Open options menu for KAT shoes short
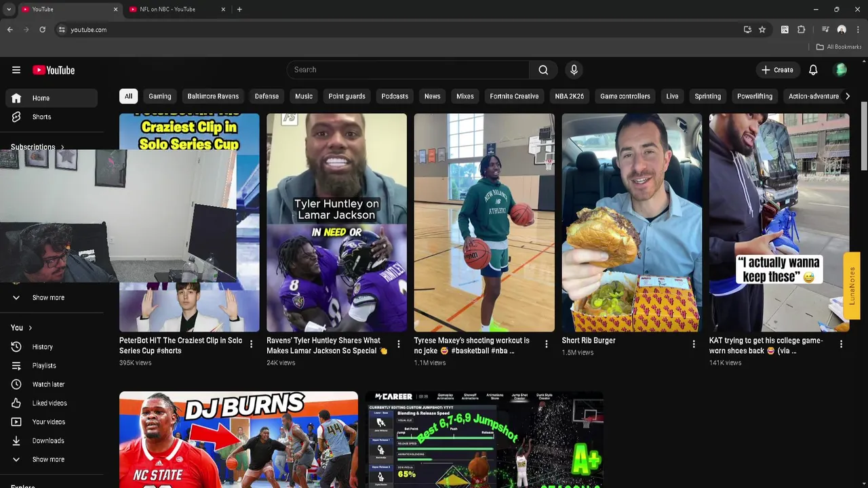Screen dimensions: 868x488 coord(841,344)
